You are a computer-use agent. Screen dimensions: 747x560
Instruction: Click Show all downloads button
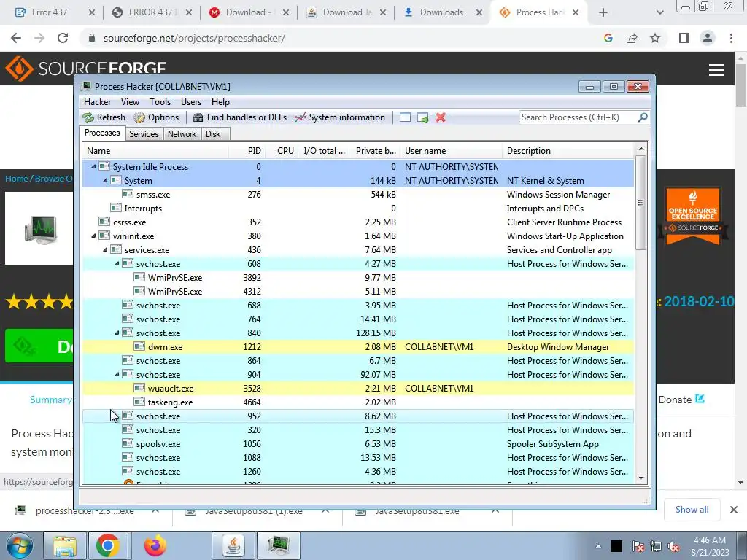point(692,510)
